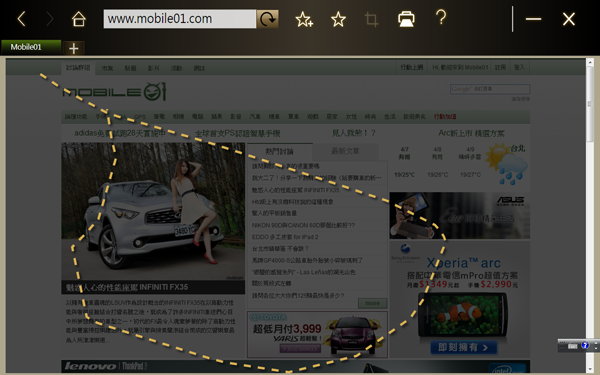Click the Mobile01 logo on the page
Viewport: 600px width, 375px height.
[114, 92]
